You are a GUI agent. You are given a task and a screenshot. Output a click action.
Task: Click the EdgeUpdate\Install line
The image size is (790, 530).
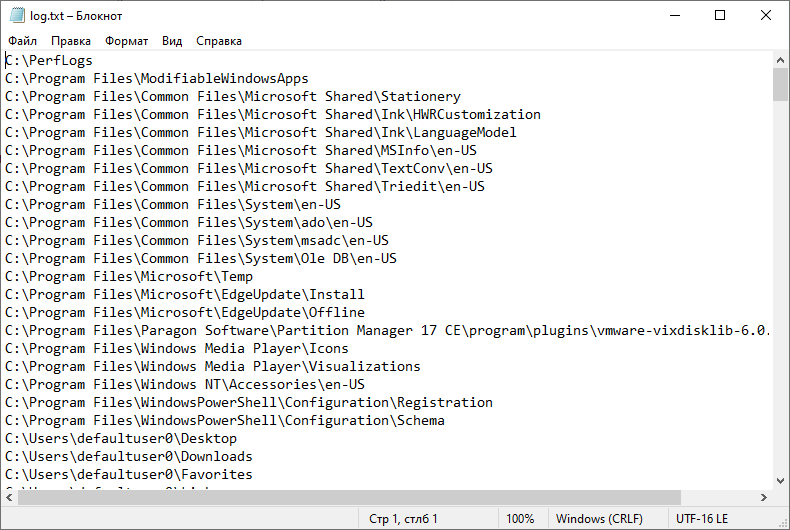pos(185,295)
